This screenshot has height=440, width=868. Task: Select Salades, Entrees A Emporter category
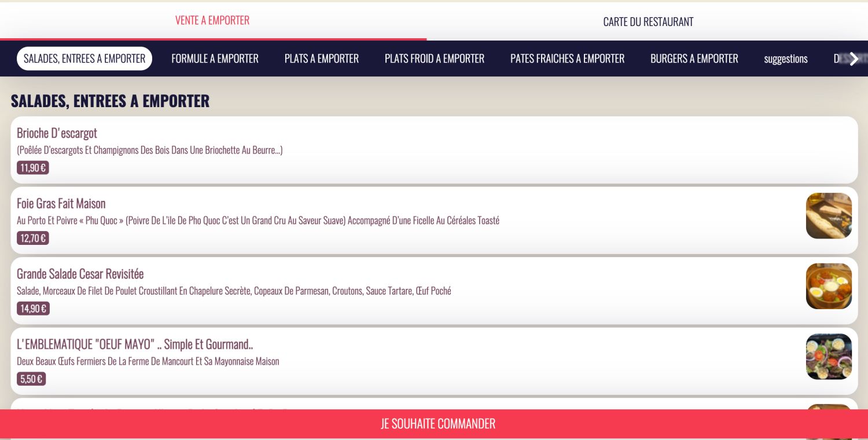(x=84, y=58)
